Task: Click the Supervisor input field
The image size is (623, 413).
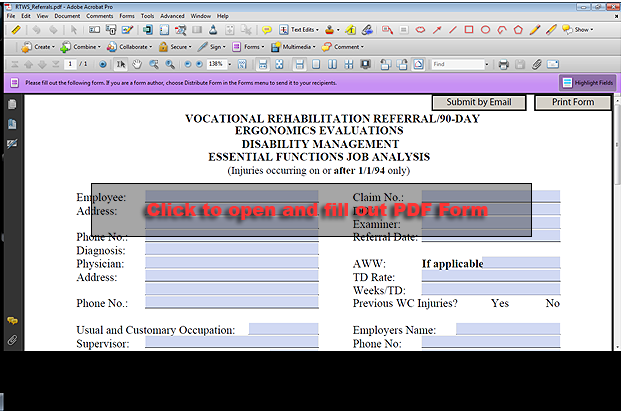Action: [x=232, y=342]
